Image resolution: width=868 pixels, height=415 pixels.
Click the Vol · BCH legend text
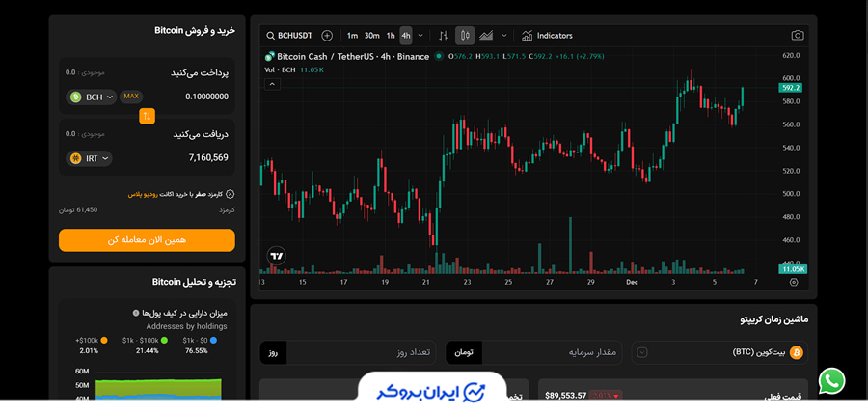tap(280, 69)
